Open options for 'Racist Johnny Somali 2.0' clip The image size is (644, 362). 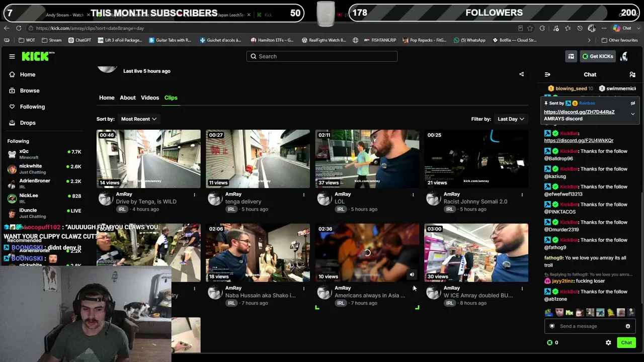point(522,195)
